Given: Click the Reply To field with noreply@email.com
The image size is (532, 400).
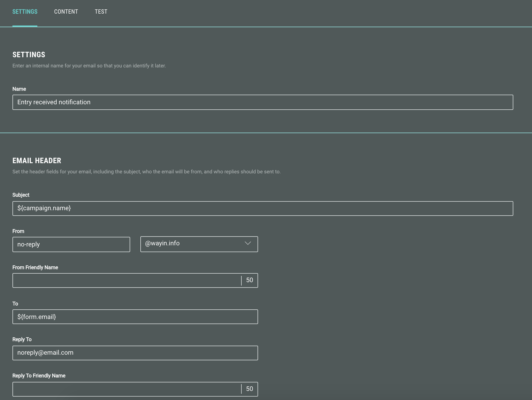Looking at the screenshot, I should (135, 353).
